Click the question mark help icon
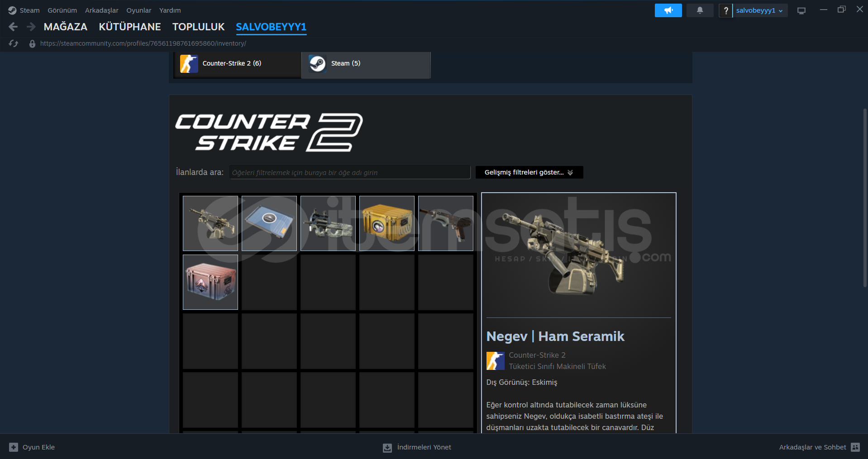This screenshot has width=868, height=459. [726, 10]
